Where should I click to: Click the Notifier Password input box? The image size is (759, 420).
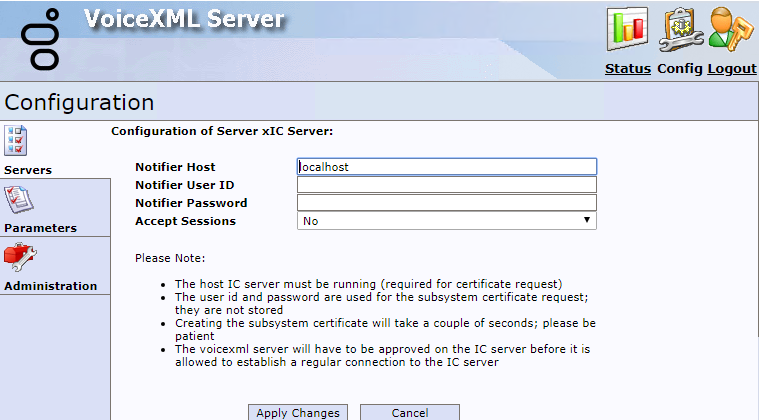pyautogui.click(x=446, y=203)
